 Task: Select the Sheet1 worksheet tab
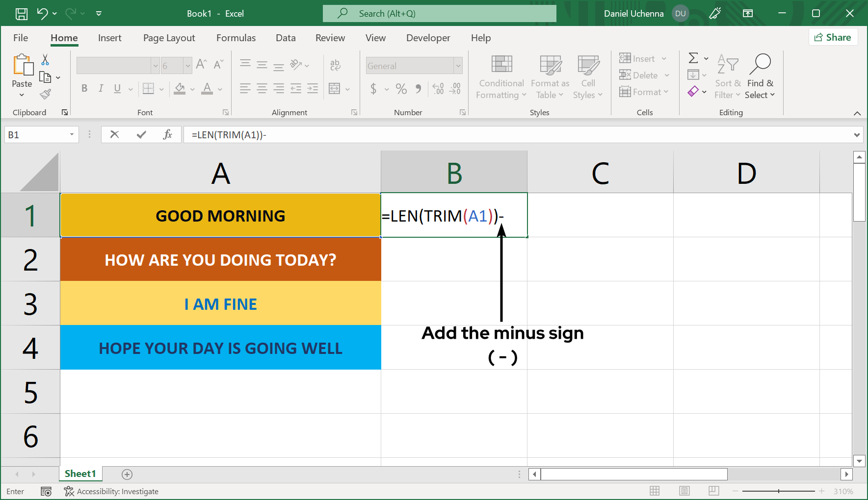point(80,474)
